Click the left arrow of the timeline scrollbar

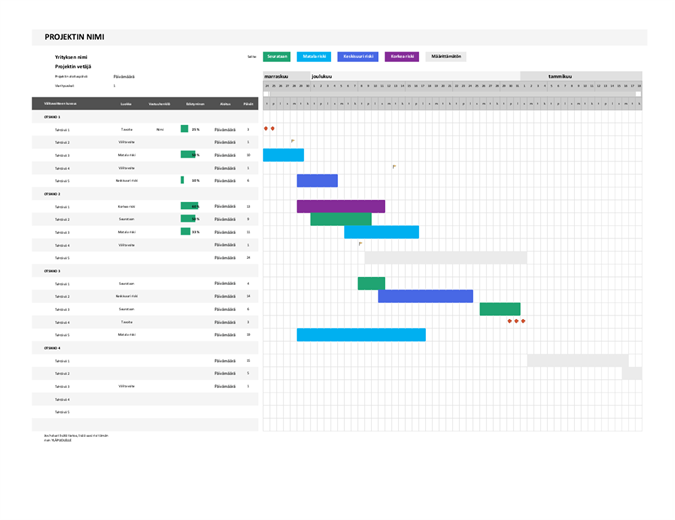(266, 93)
